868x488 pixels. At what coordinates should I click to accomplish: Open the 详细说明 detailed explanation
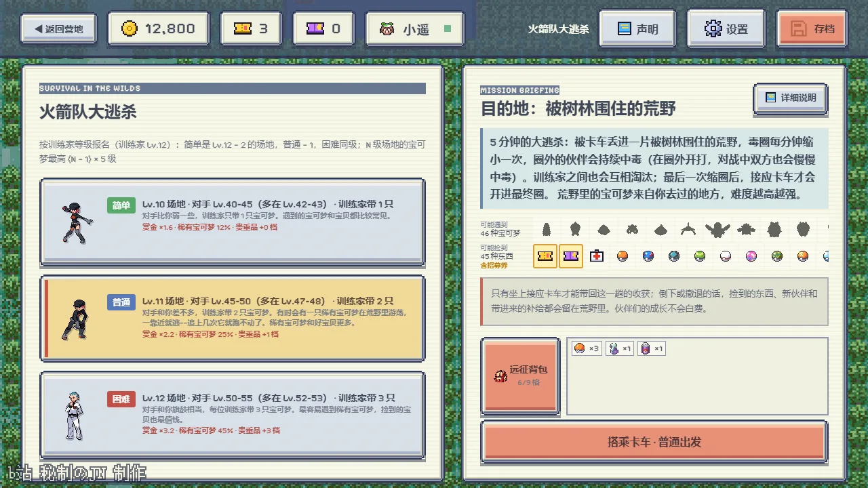coord(790,98)
